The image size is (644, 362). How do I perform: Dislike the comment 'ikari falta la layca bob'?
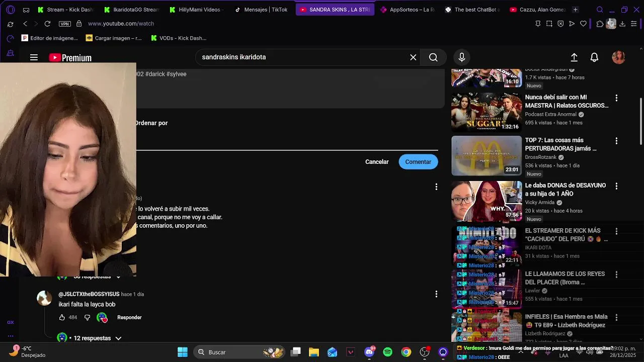click(87, 317)
